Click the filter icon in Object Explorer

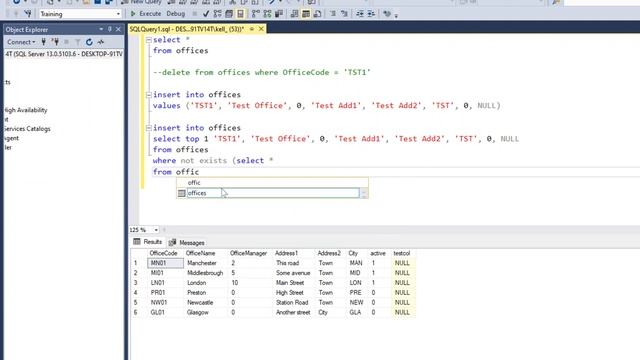(78, 42)
